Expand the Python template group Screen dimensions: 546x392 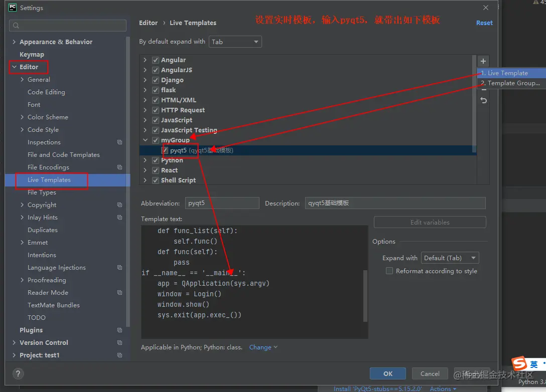coord(145,160)
